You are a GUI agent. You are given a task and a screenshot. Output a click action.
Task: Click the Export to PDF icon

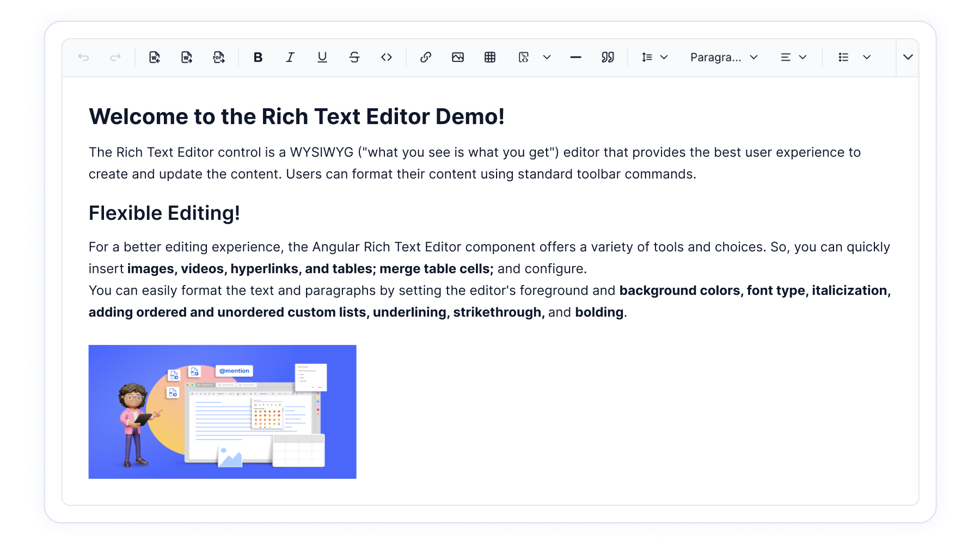tap(219, 57)
